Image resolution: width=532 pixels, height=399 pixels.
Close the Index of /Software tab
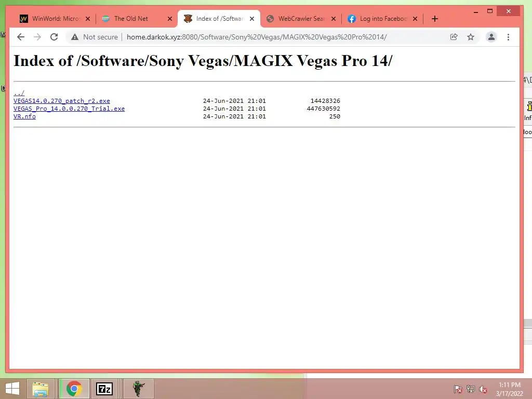pyautogui.click(x=252, y=19)
